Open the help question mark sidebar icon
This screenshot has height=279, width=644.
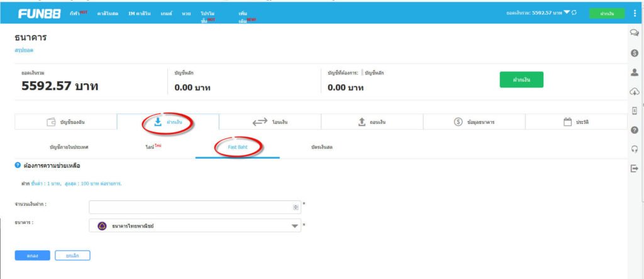point(634,130)
